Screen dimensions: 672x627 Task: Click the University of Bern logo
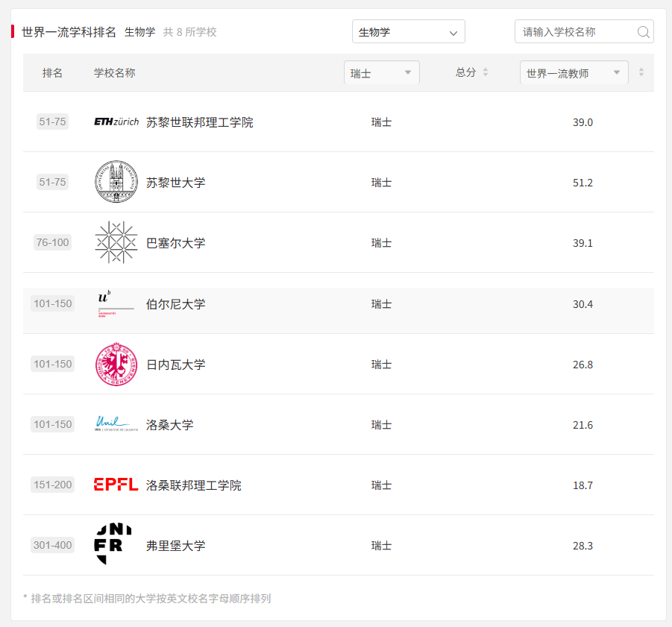pos(116,303)
